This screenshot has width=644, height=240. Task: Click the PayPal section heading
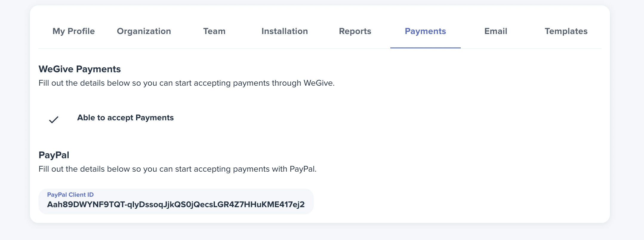54,155
